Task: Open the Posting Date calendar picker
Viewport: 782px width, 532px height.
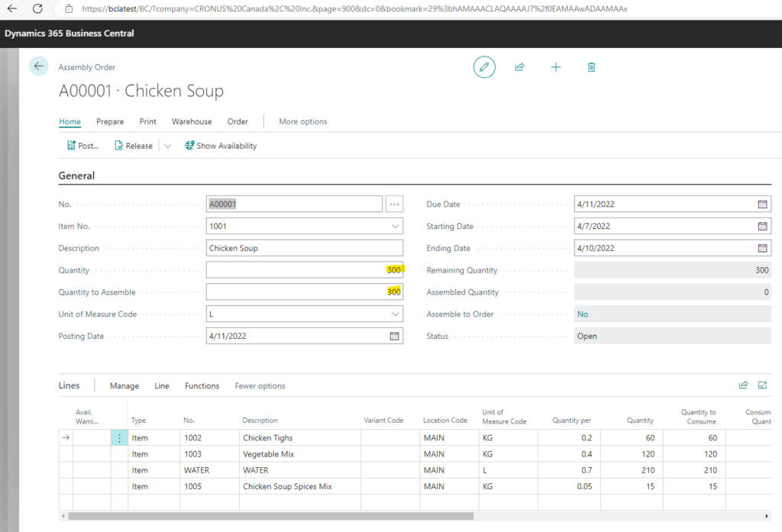Action: click(x=395, y=336)
